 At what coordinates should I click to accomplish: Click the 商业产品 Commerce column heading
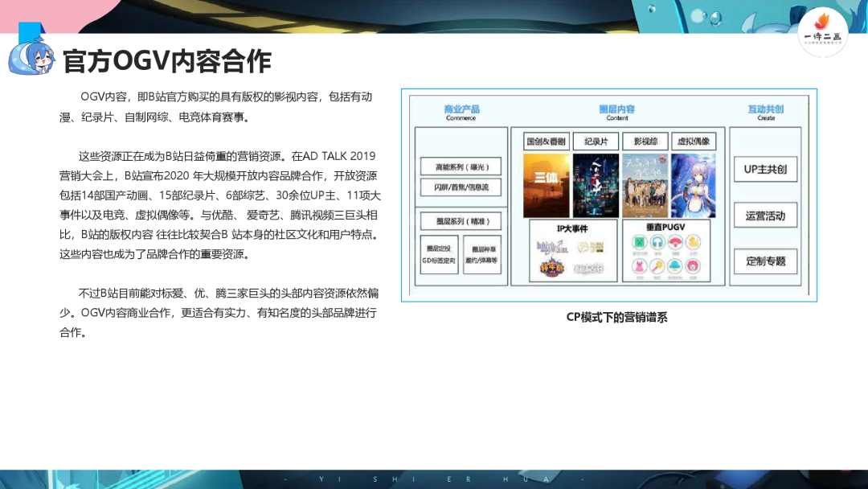point(461,113)
